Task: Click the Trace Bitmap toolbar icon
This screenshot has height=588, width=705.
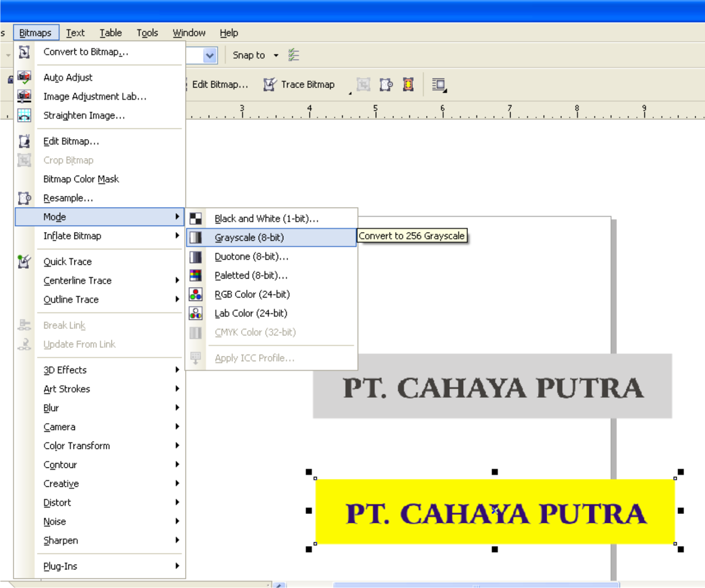Action: click(x=270, y=84)
